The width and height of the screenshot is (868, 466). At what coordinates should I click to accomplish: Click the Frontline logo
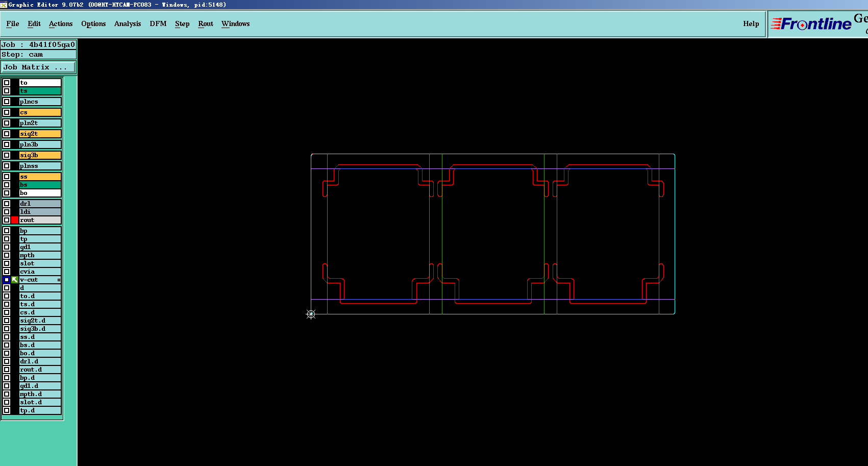[x=811, y=23]
